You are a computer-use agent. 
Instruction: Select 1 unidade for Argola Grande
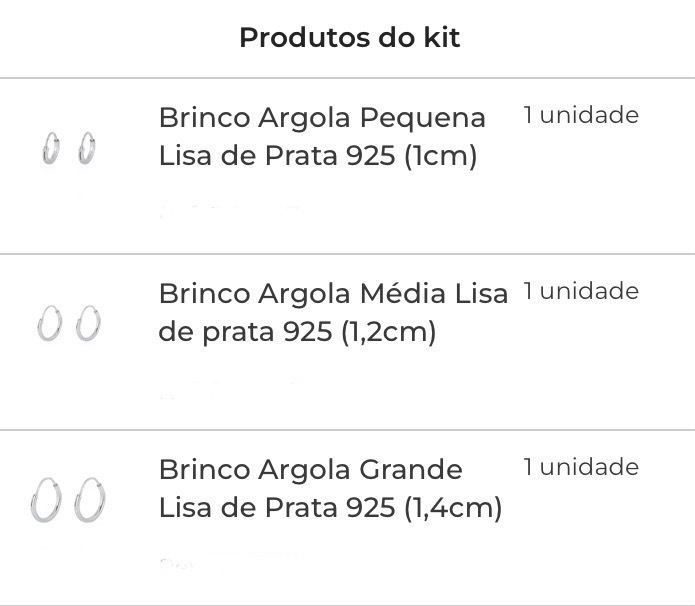[x=581, y=467]
